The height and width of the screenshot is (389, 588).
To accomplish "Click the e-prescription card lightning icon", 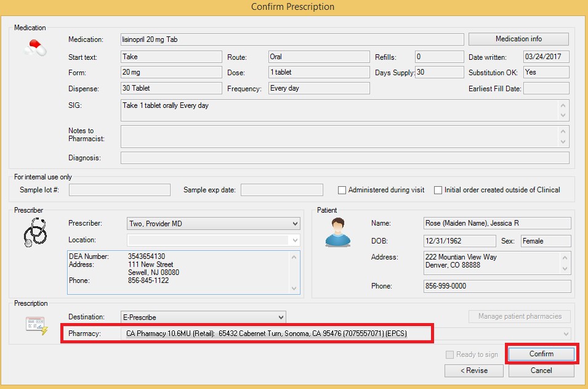I will 36,325.
